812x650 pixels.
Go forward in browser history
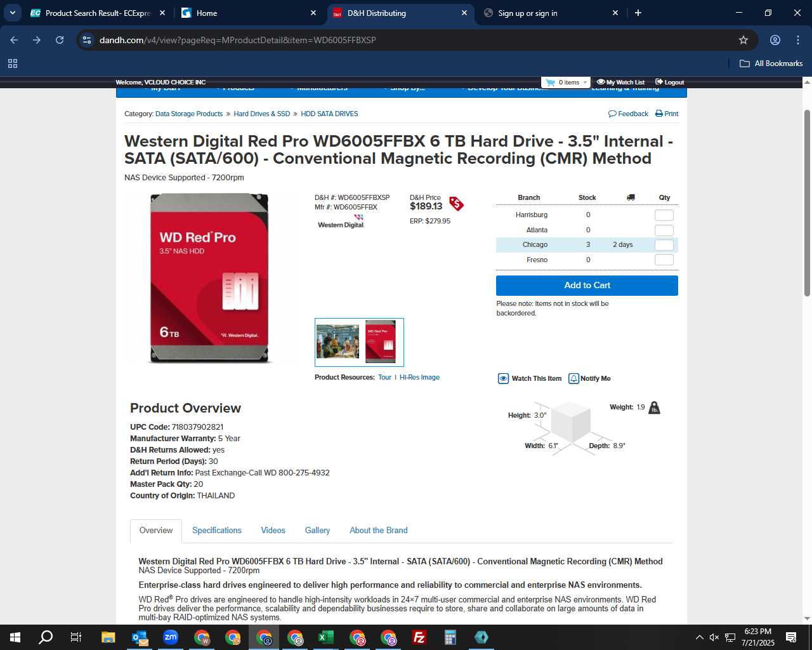tap(37, 40)
